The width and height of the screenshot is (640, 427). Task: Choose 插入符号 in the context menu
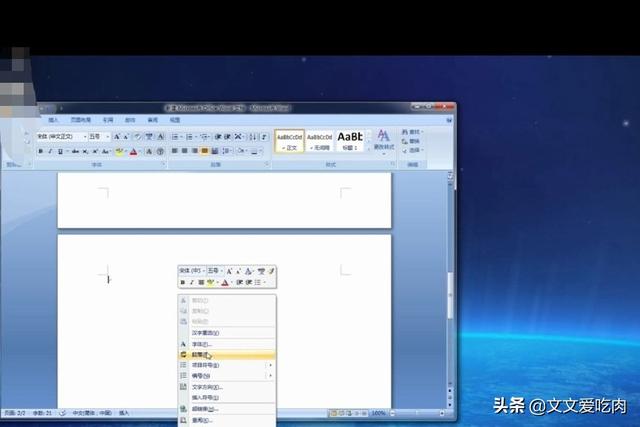click(x=227, y=397)
